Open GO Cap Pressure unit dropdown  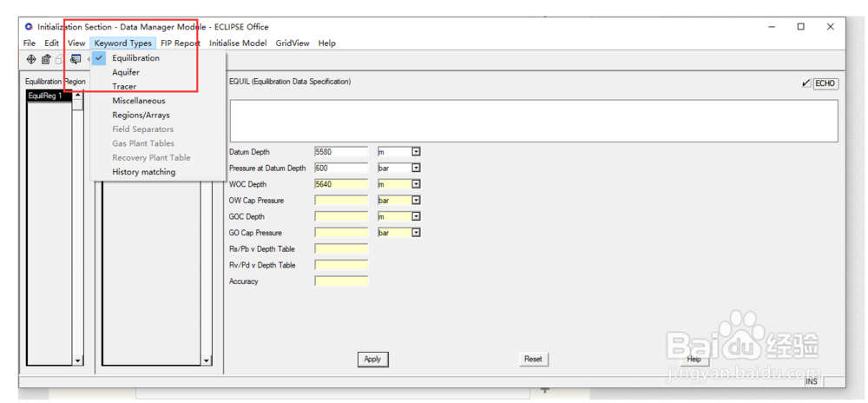[x=417, y=233]
